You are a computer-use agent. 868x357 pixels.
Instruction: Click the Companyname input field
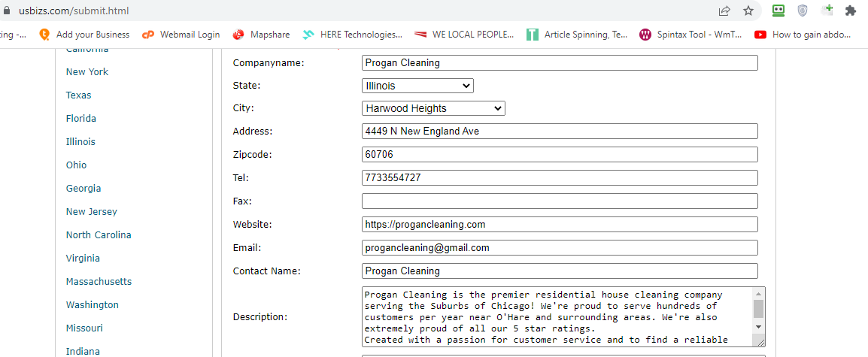coord(560,62)
